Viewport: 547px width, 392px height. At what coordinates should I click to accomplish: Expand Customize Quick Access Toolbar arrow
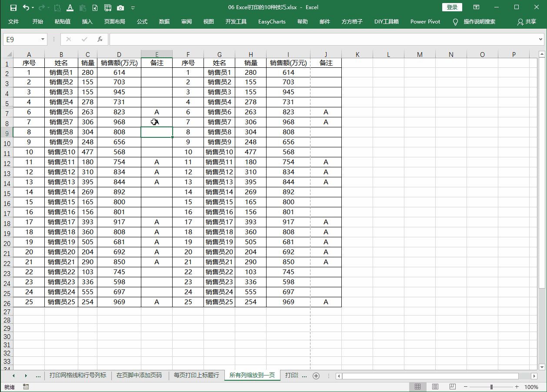coord(133,8)
